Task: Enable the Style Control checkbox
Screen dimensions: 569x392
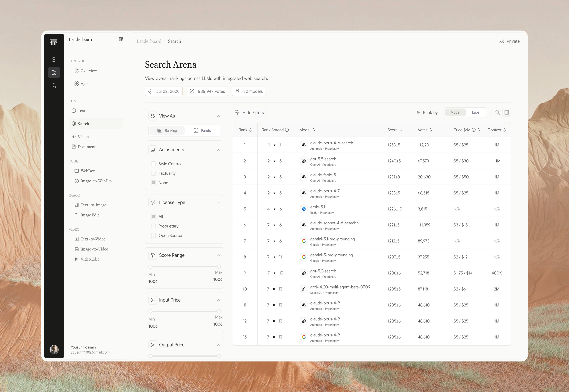Action: [153, 164]
